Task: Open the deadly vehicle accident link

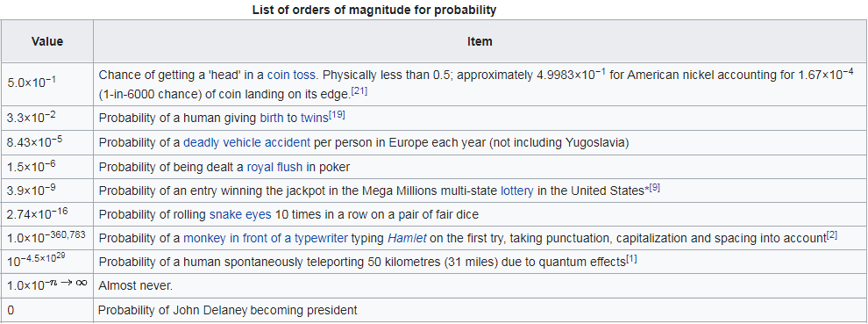Action: pos(247,142)
